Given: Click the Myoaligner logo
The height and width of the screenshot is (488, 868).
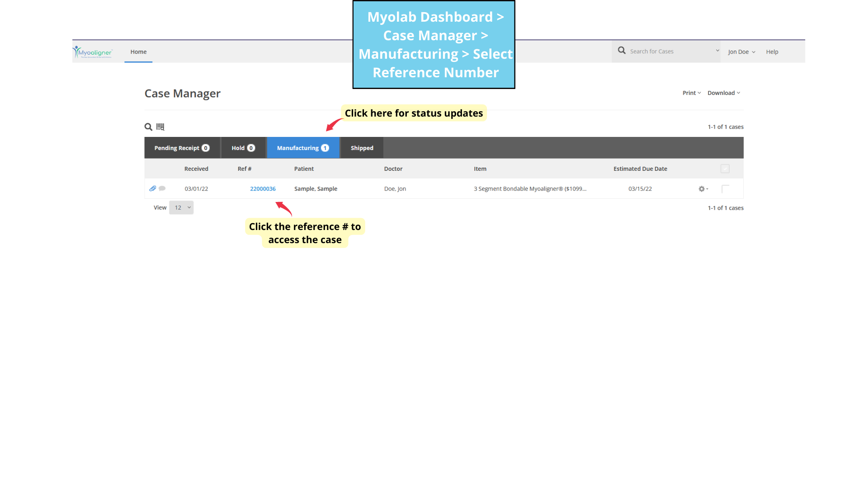Looking at the screenshot, I should coord(93,52).
